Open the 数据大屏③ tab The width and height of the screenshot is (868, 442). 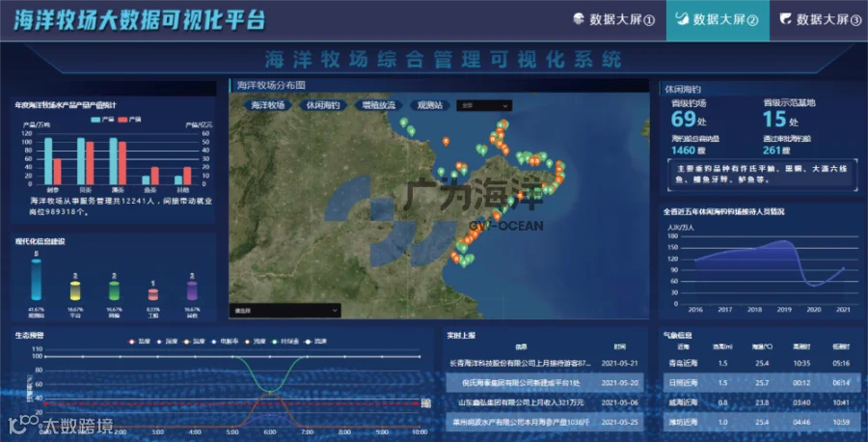tap(819, 20)
